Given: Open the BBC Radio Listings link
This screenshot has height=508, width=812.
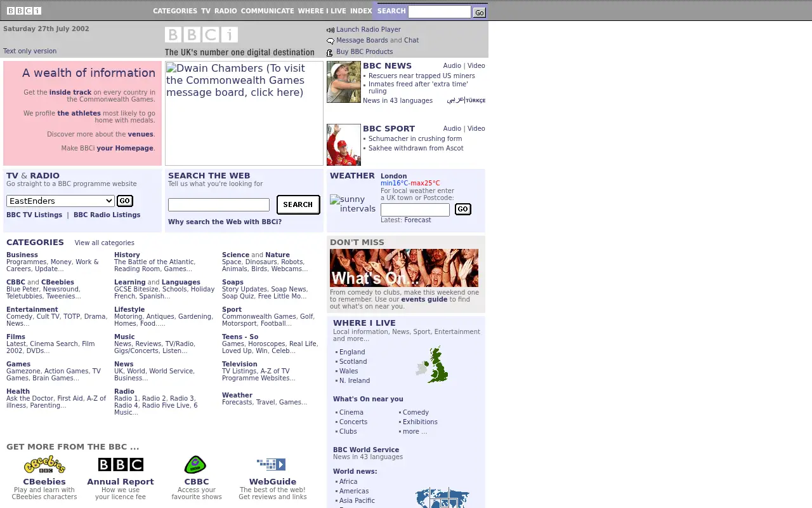Looking at the screenshot, I should click(107, 215).
